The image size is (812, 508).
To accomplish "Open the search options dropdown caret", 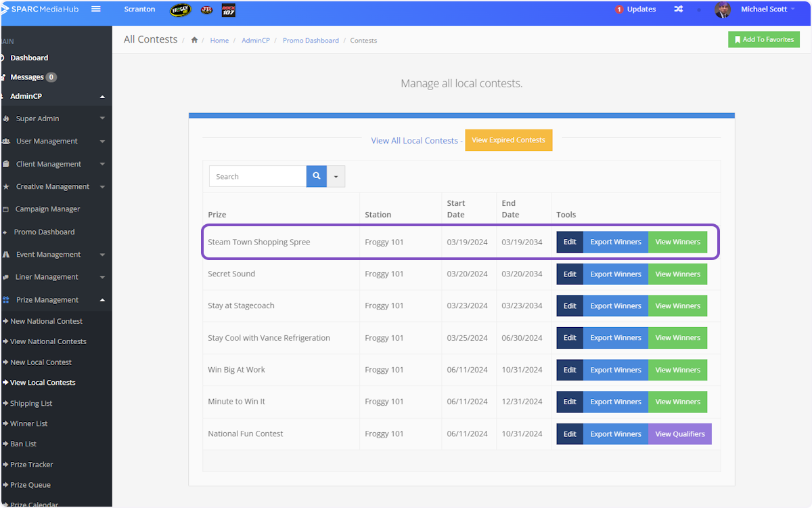I will click(x=336, y=177).
